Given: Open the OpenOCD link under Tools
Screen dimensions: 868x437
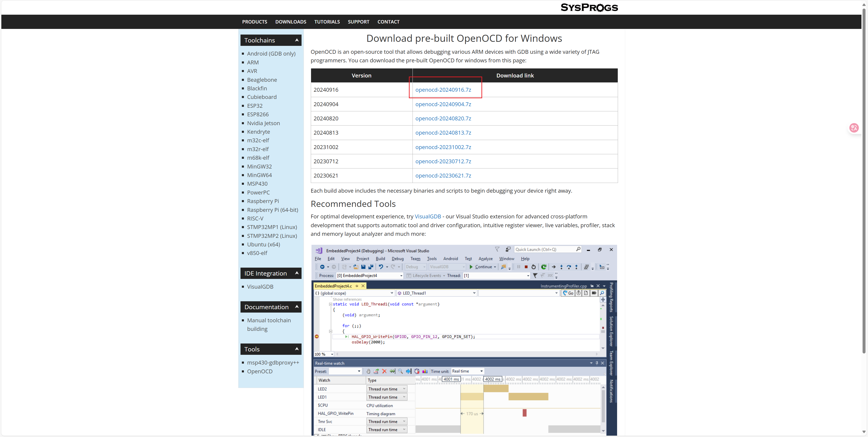Looking at the screenshot, I should point(260,371).
